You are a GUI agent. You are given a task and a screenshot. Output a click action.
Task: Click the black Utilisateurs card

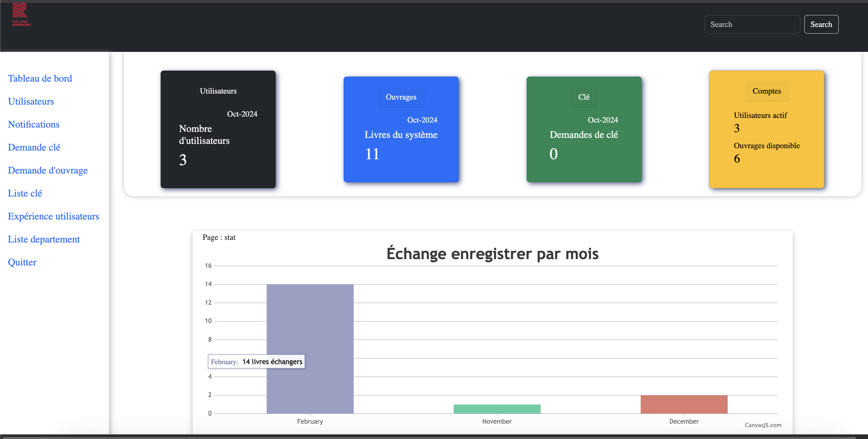click(x=218, y=129)
